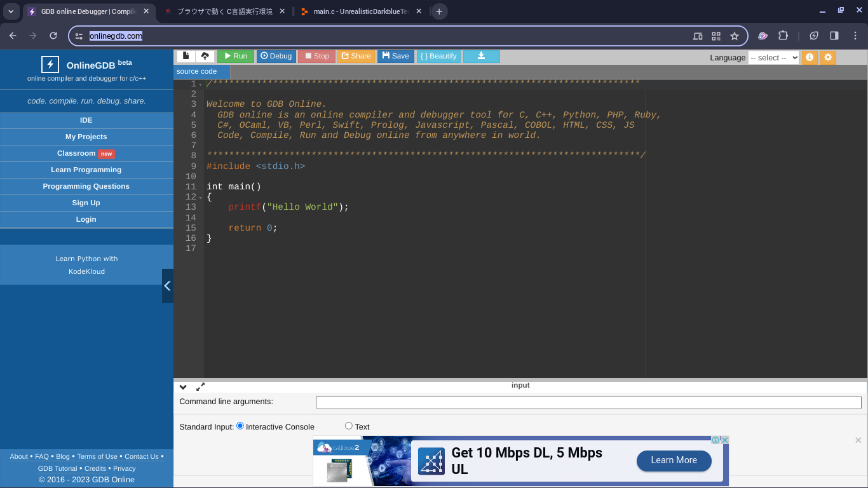Select the Text standard input radio button

point(349,426)
